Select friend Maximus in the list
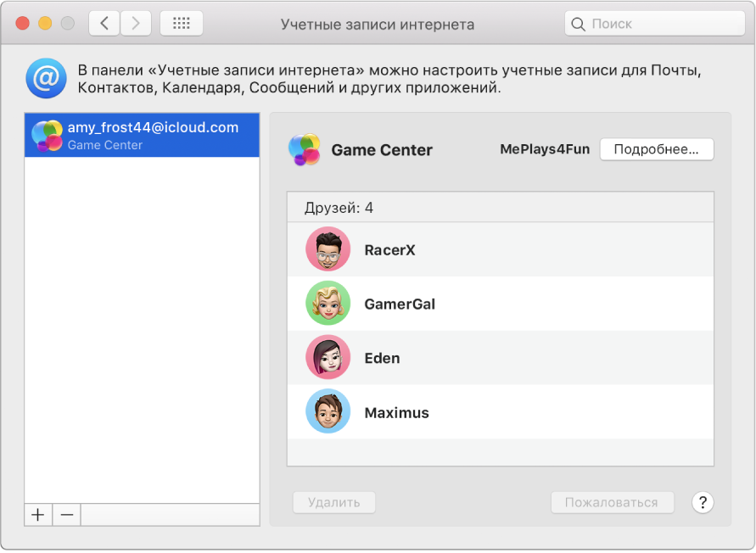 pos(500,411)
